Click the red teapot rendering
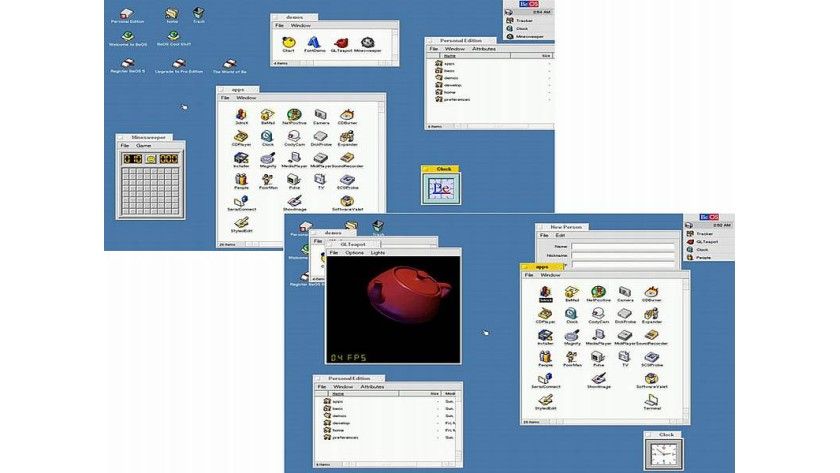The image size is (840, 473). tap(410, 295)
